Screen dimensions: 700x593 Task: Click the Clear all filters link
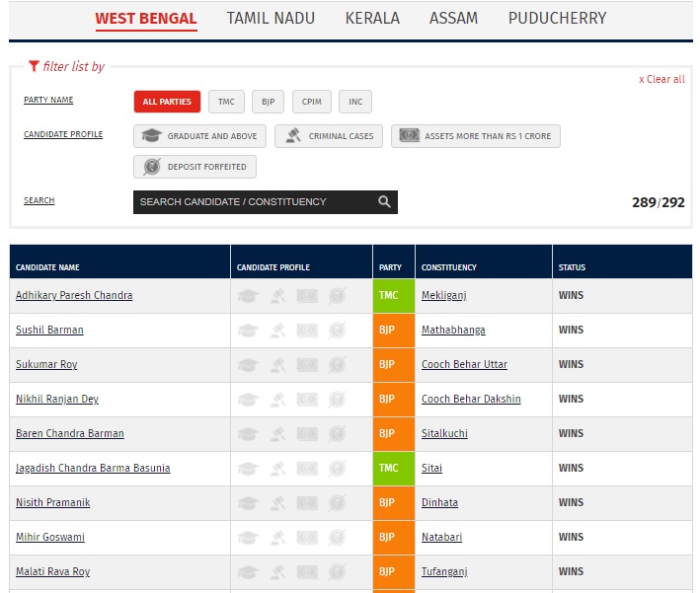tap(661, 79)
